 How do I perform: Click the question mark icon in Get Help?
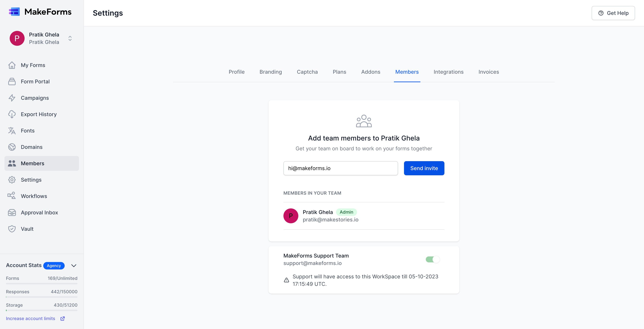pyautogui.click(x=601, y=13)
